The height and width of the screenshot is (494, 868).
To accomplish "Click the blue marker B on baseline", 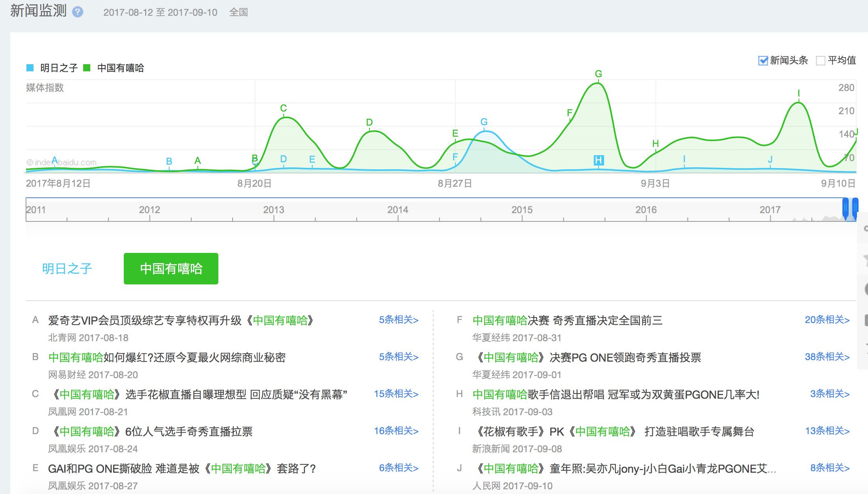I will pos(169,161).
